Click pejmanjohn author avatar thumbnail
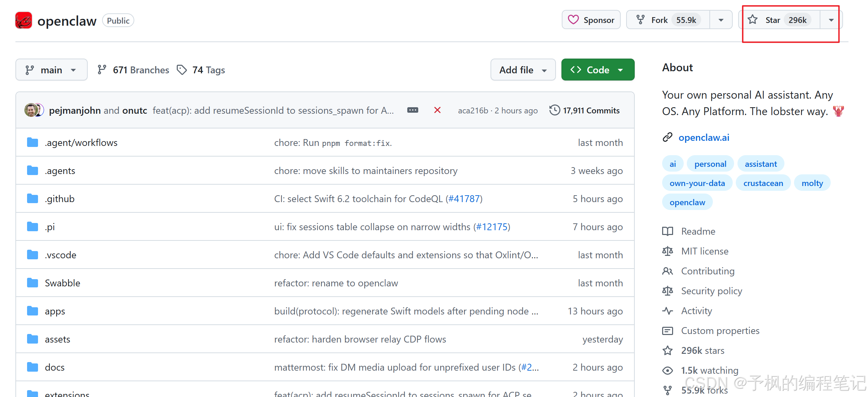 tap(31, 110)
